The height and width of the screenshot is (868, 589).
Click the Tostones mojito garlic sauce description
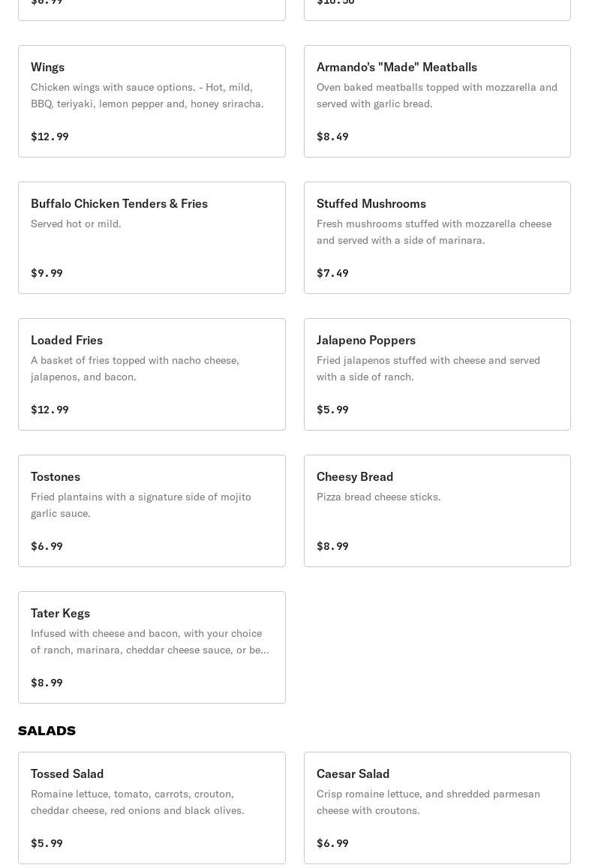point(141,505)
